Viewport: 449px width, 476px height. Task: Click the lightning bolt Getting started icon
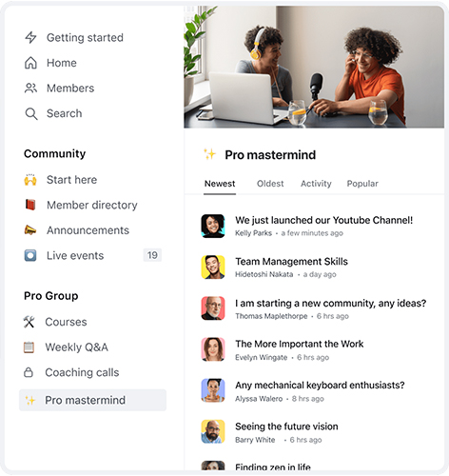point(30,37)
